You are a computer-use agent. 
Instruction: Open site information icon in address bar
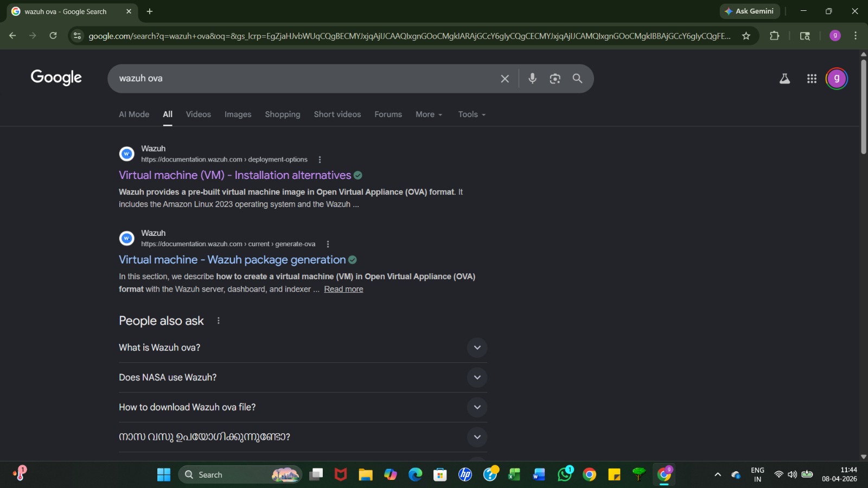pos(77,36)
